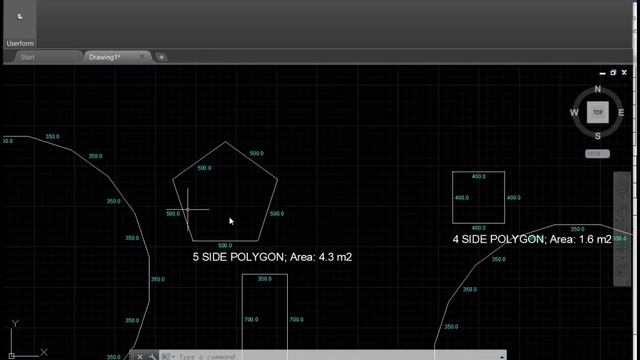The width and height of the screenshot is (640, 360).
Task: Minimize the drawing viewport window
Action: pos(602,73)
